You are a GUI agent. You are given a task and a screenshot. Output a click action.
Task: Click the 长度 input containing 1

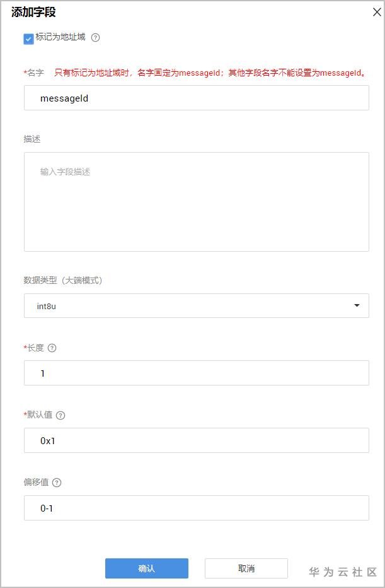(x=196, y=373)
